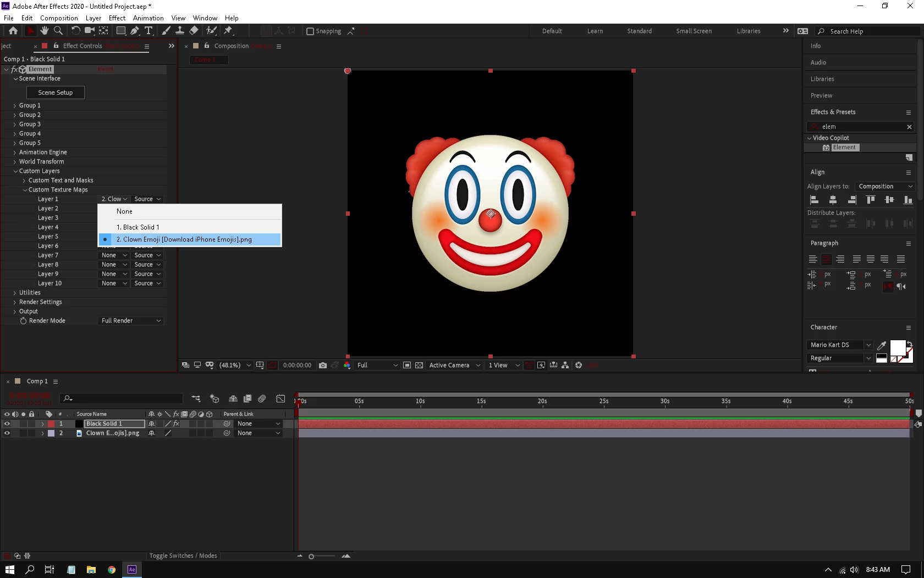The height and width of the screenshot is (578, 924).
Task: Click the white fill color swatch
Action: click(x=898, y=348)
